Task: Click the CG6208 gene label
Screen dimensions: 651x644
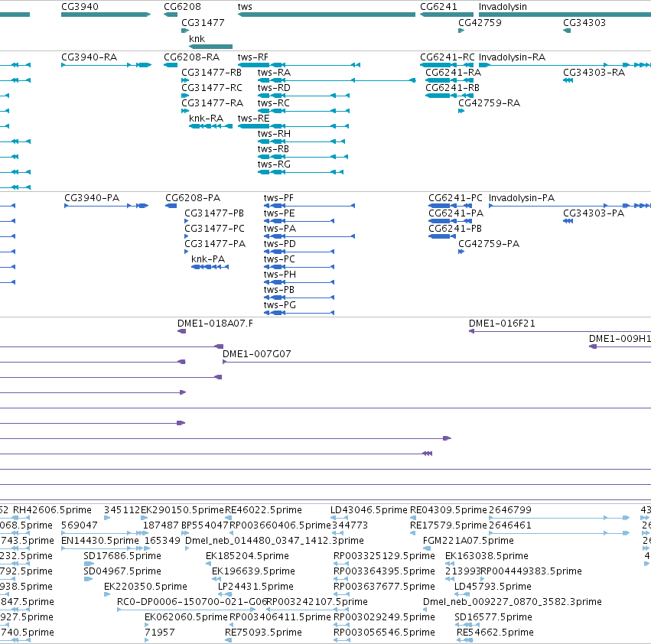Action: (182, 7)
